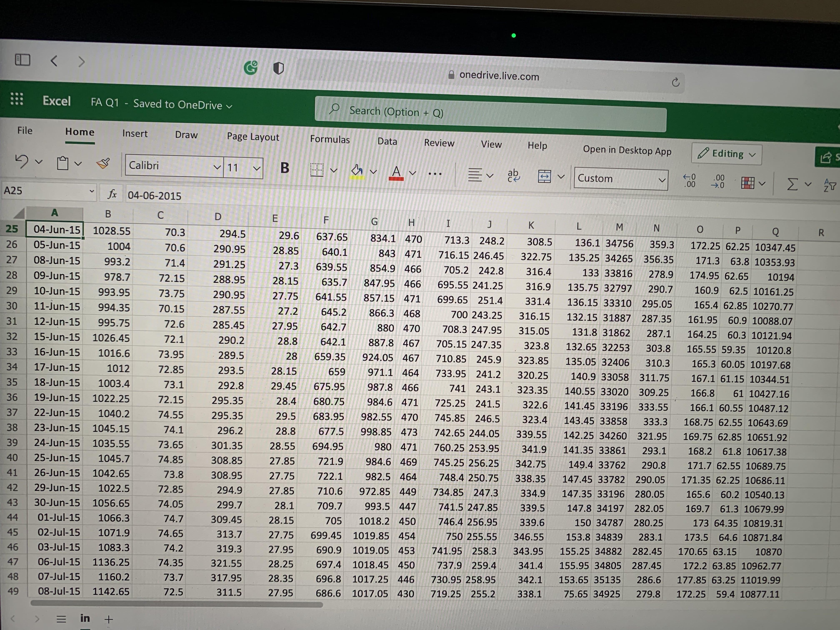Switch to the Formulas tab
This screenshot has width=840, height=630.
[x=330, y=139]
